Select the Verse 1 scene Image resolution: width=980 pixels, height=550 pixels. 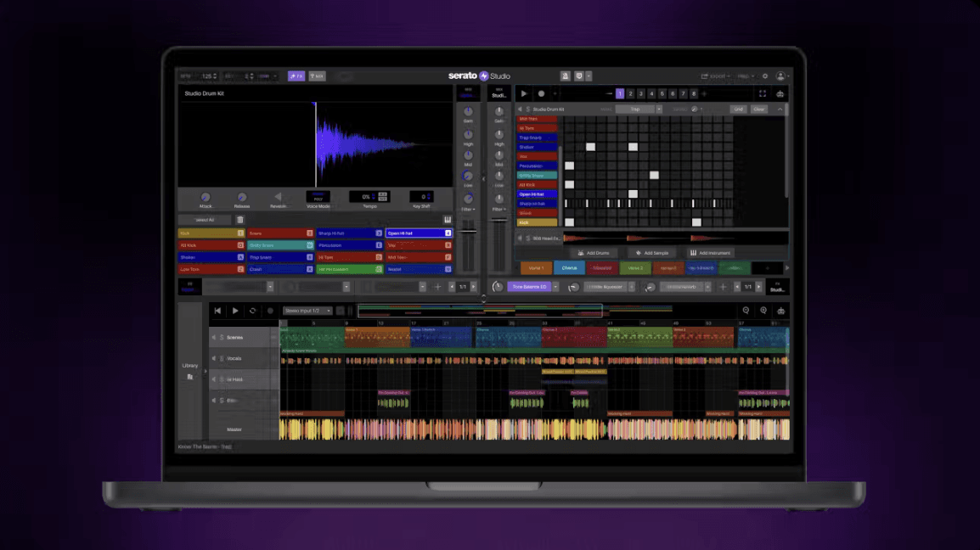(536, 268)
